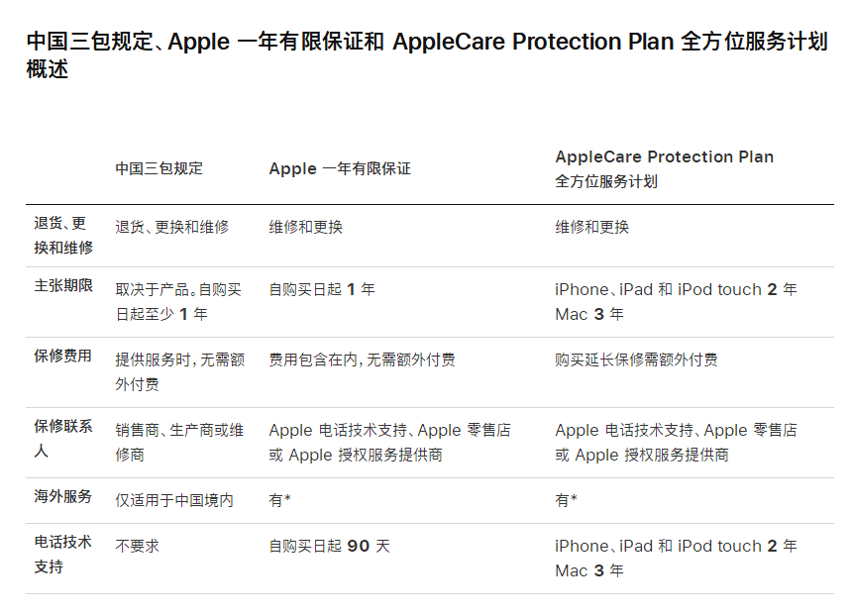Click the 不要求 cell
Image resolution: width=852 pixels, height=616 pixels.
point(137,546)
